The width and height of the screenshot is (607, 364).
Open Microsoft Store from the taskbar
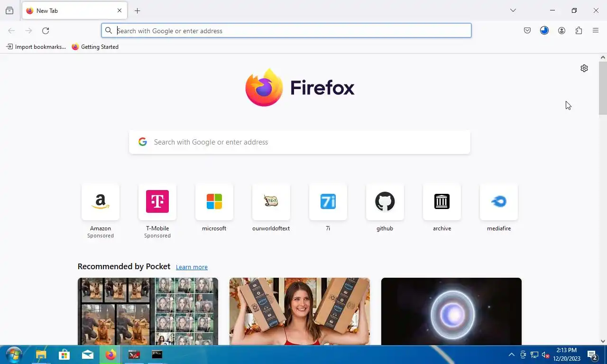point(64,355)
